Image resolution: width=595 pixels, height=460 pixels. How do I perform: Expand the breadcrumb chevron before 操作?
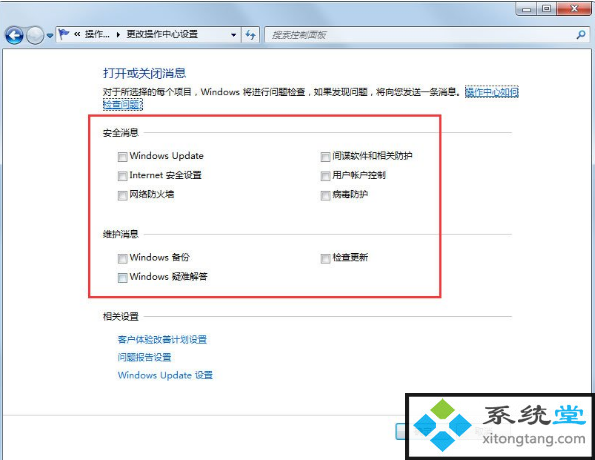pos(77,35)
